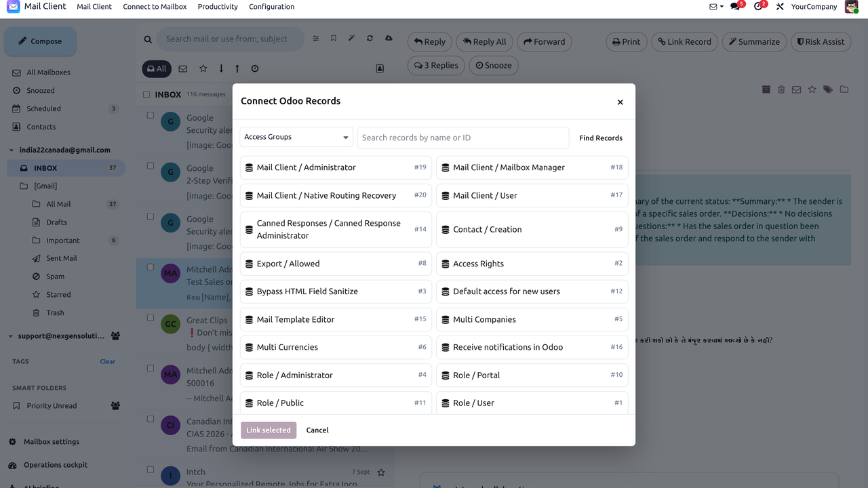The height and width of the screenshot is (488, 868).
Task: Click the Compose button
Action: pos(40,41)
